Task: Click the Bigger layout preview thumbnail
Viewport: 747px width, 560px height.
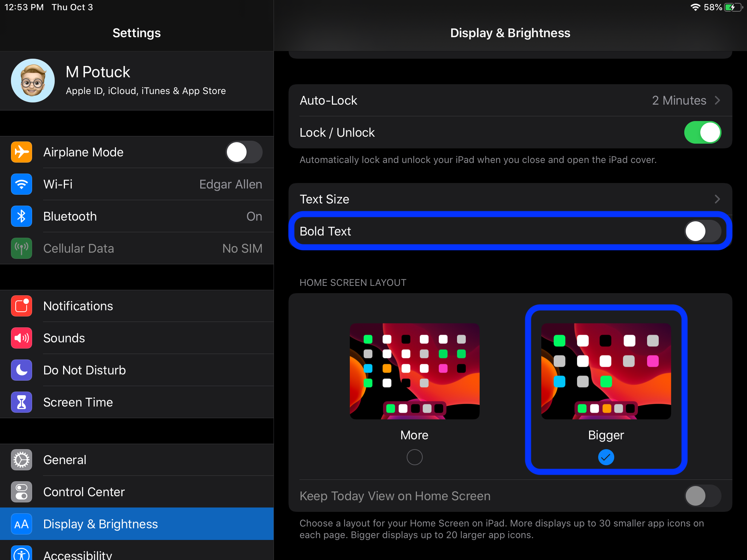Action: (x=605, y=371)
